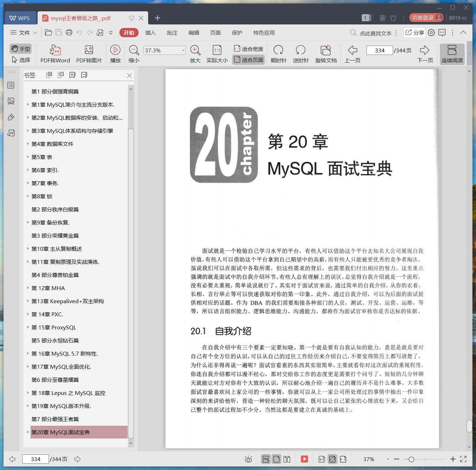Expand all bookmarks icon in 书签 header

[x=49, y=75]
